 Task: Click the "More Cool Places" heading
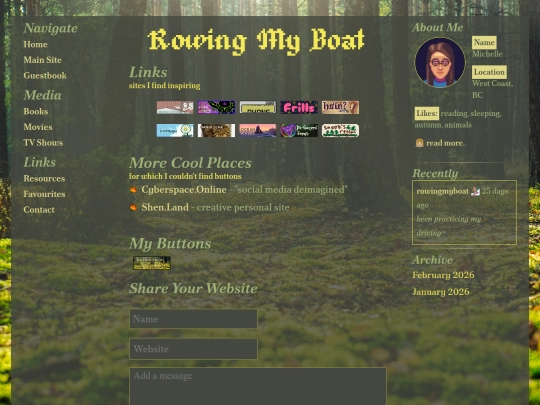tap(190, 163)
